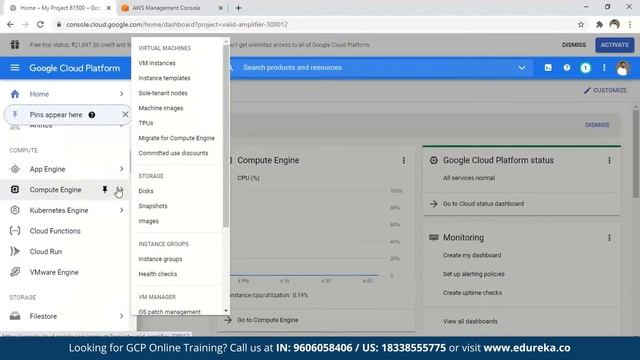Click the VMware Engine icon
The width and height of the screenshot is (640, 360).
point(15,272)
